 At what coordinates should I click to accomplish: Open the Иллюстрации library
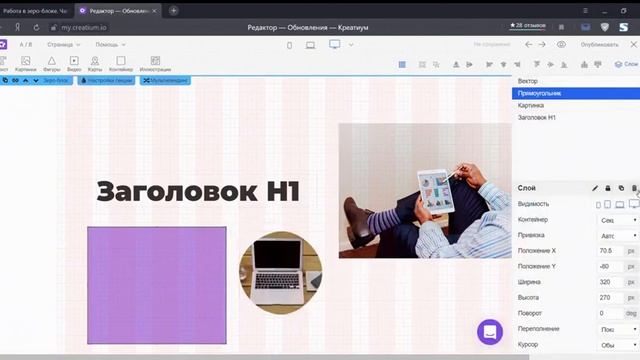click(x=155, y=64)
